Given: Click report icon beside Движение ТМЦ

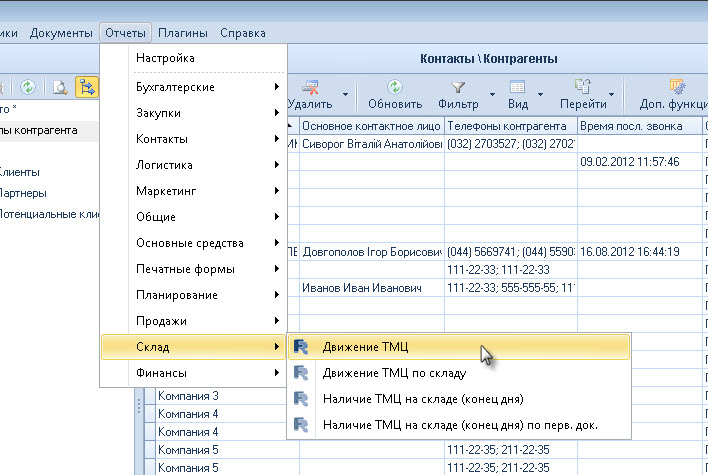Looking at the screenshot, I should [301, 347].
